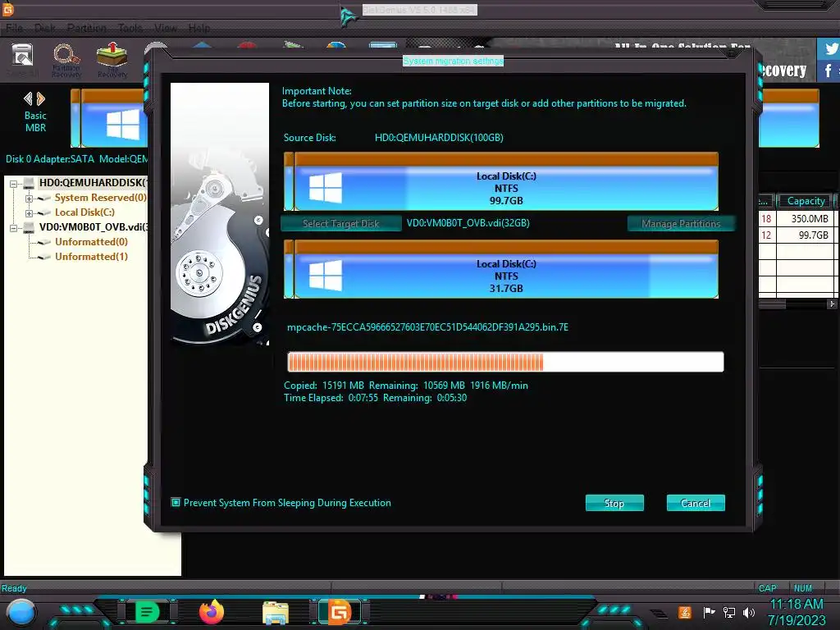Select Unformatted(0) in the tree
Image resolution: width=840 pixels, height=630 pixels.
tap(91, 242)
